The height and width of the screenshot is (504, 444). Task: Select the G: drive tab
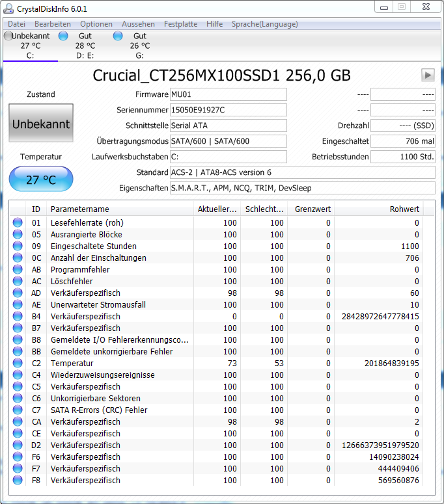pyautogui.click(x=139, y=46)
